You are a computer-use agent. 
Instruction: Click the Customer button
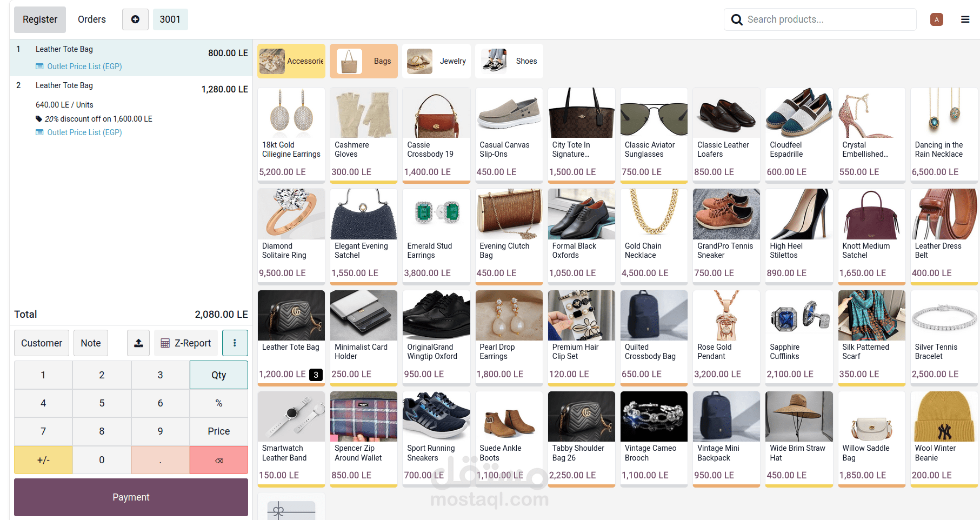click(42, 343)
